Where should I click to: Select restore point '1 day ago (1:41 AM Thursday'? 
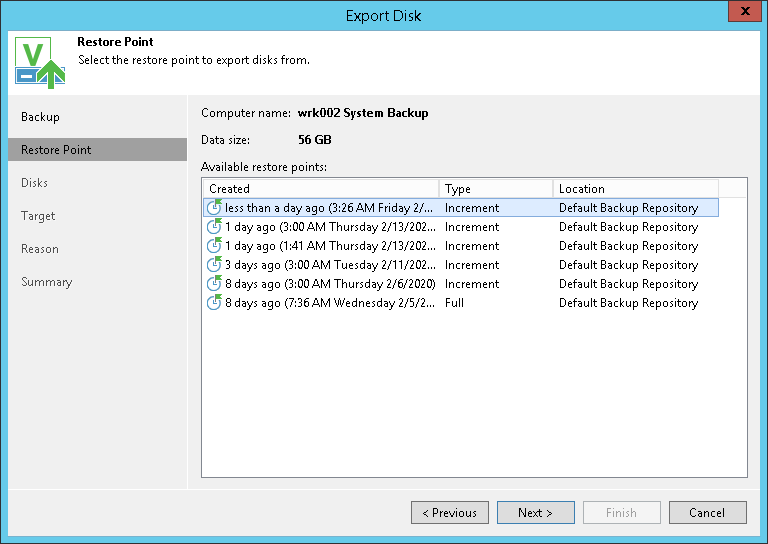[461, 245]
